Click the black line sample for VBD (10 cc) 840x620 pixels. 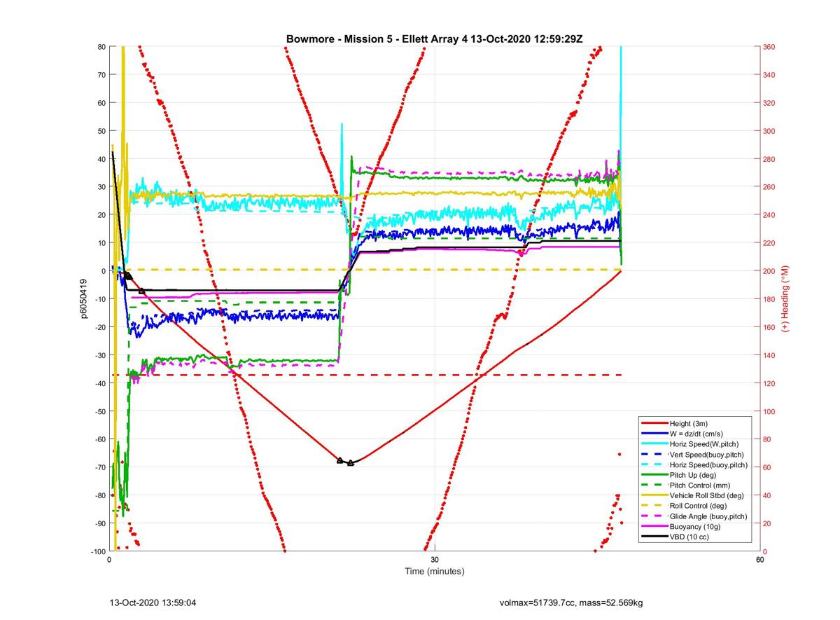pos(654,537)
